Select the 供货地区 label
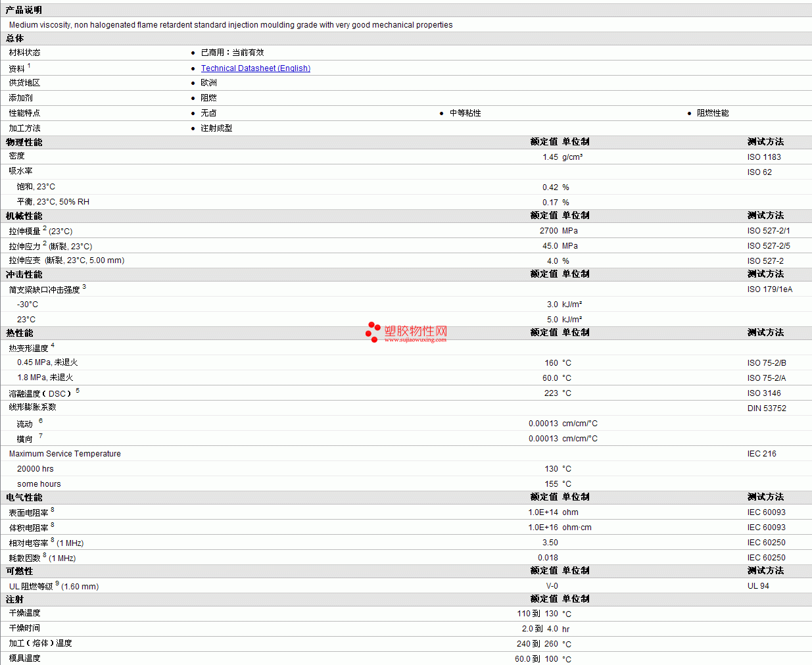Screen dimensions: 812x665 tap(24, 83)
